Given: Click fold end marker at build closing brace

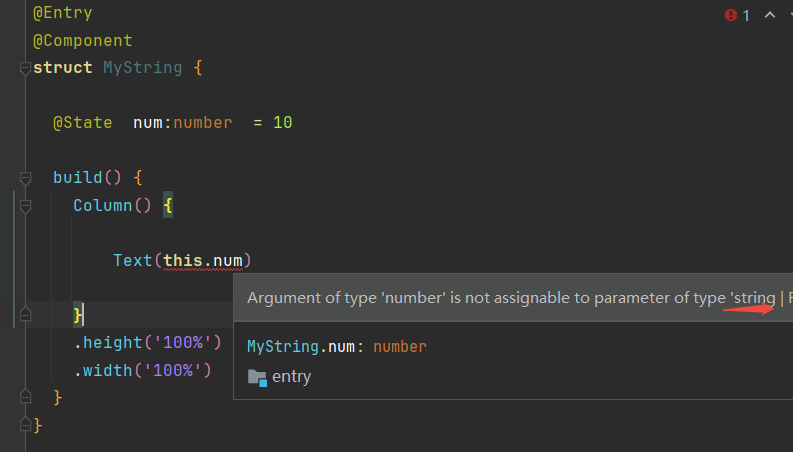Looking at the screenshot, I should coord(25,398).
